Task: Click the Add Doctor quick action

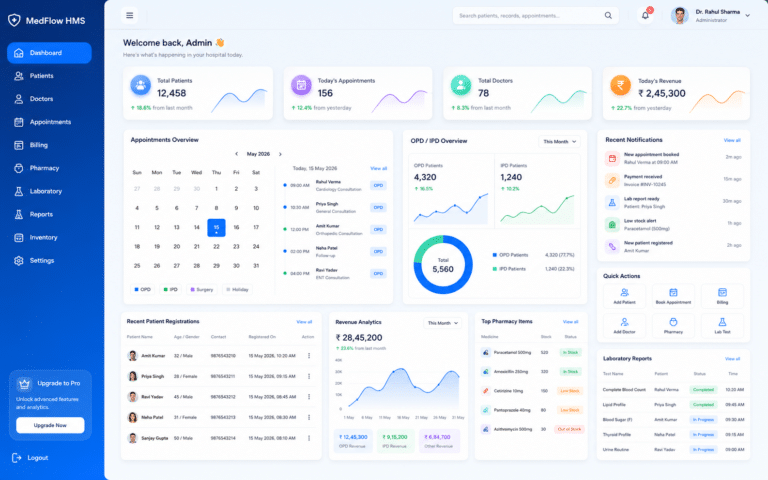Action: click(x=624, y=326)
